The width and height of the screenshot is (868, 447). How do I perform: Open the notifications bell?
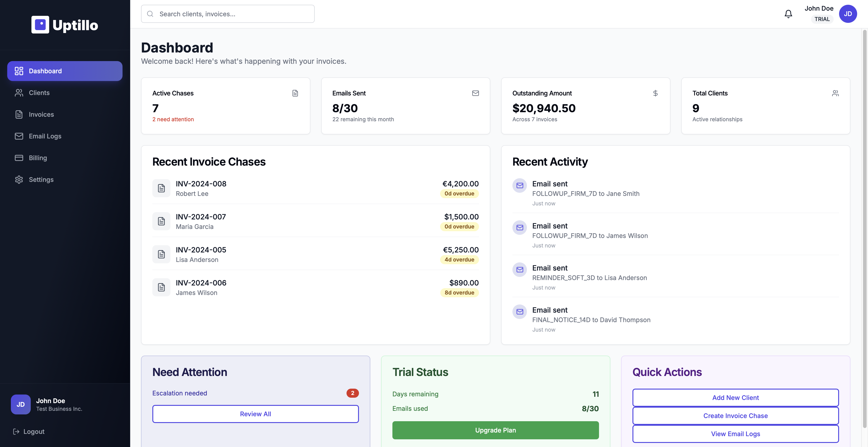pyautogui.click(x=788, y=14)
